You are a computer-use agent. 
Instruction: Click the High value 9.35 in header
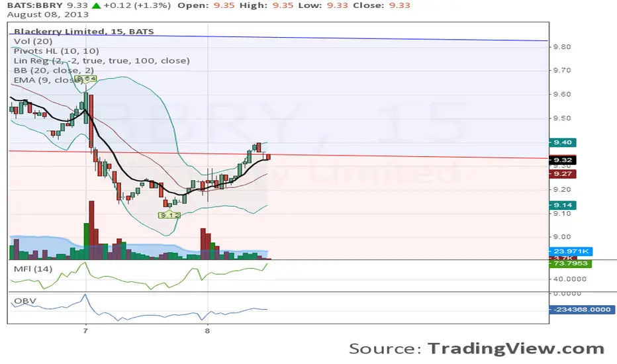(x=283, y=5)
